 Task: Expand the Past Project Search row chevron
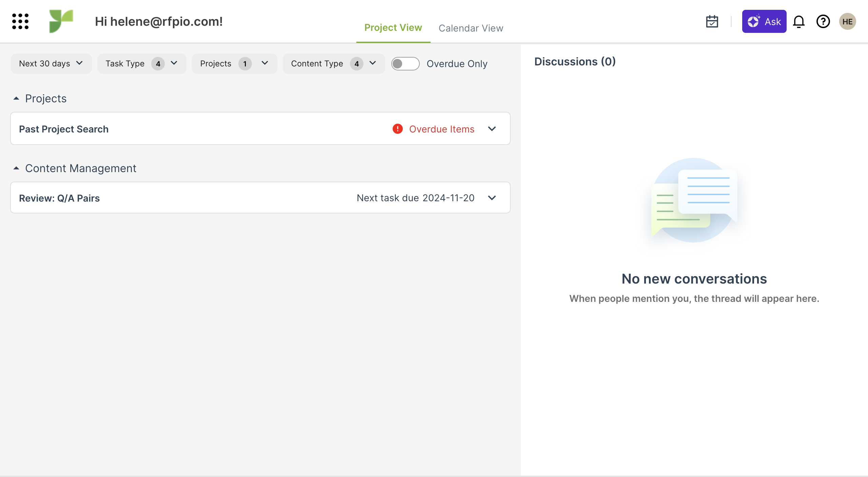(492, 129)
